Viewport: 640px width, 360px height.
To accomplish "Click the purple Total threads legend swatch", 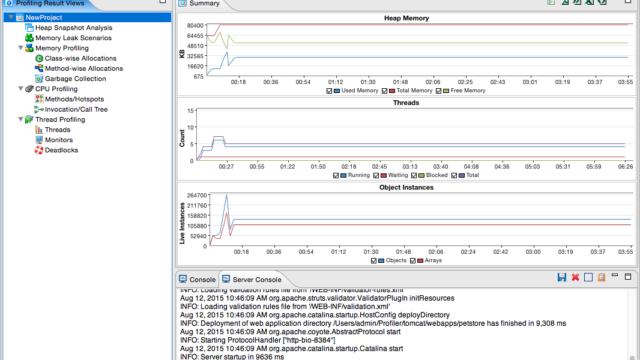I will [x=461, y=176].
